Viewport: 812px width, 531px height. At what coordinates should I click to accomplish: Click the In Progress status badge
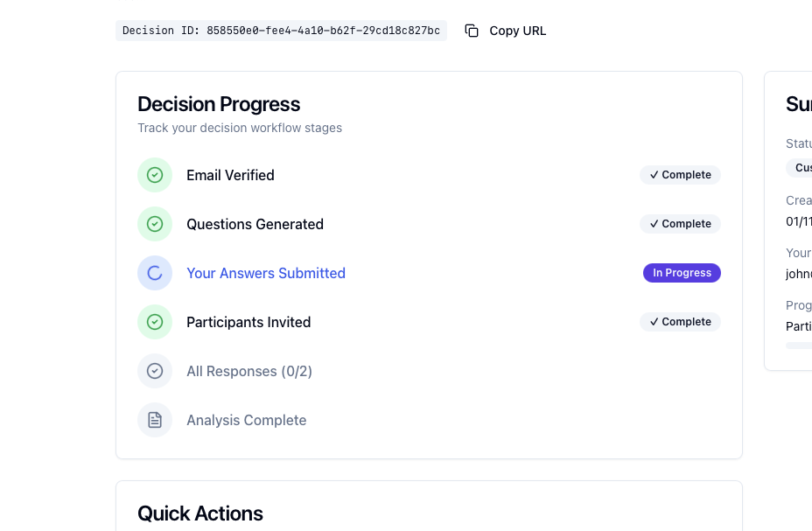682,273
